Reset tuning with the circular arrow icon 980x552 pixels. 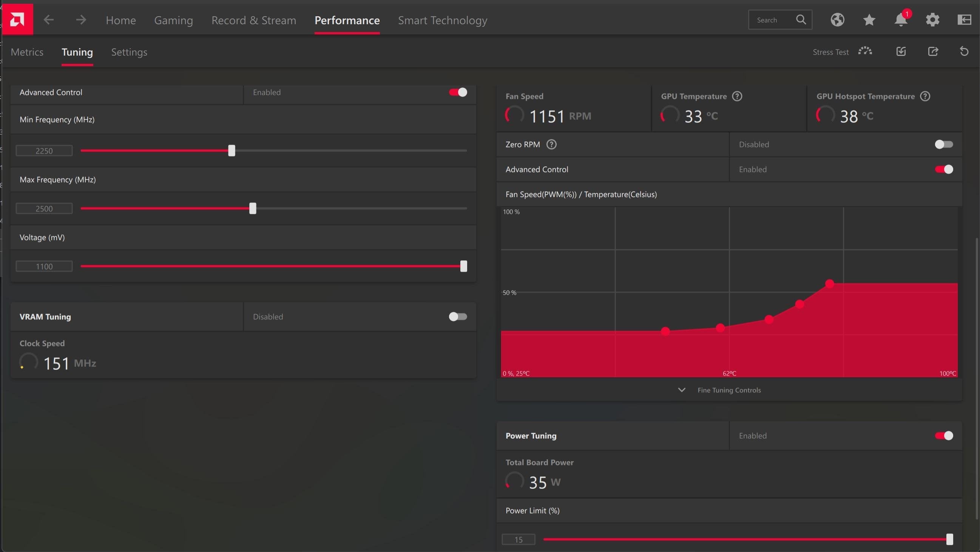point(964,51)
